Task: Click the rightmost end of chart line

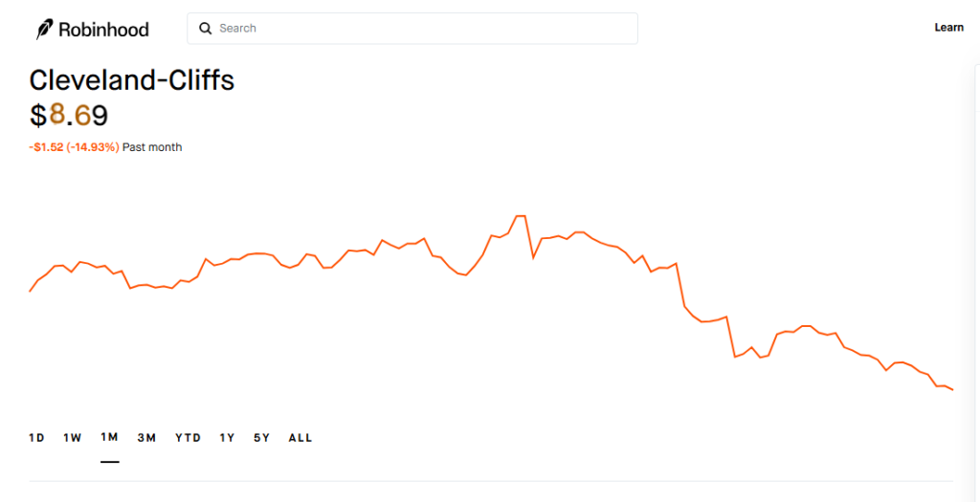Action: [952, 389]
